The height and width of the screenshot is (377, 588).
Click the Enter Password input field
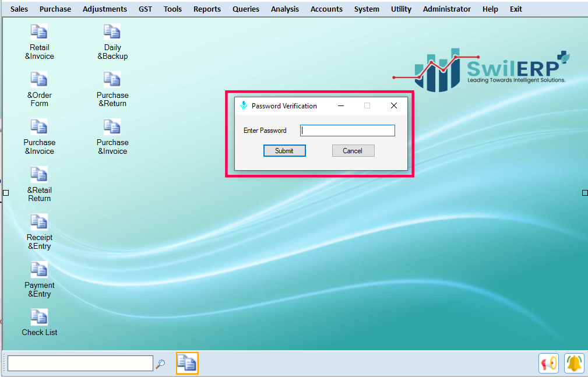tap(347, 130)
